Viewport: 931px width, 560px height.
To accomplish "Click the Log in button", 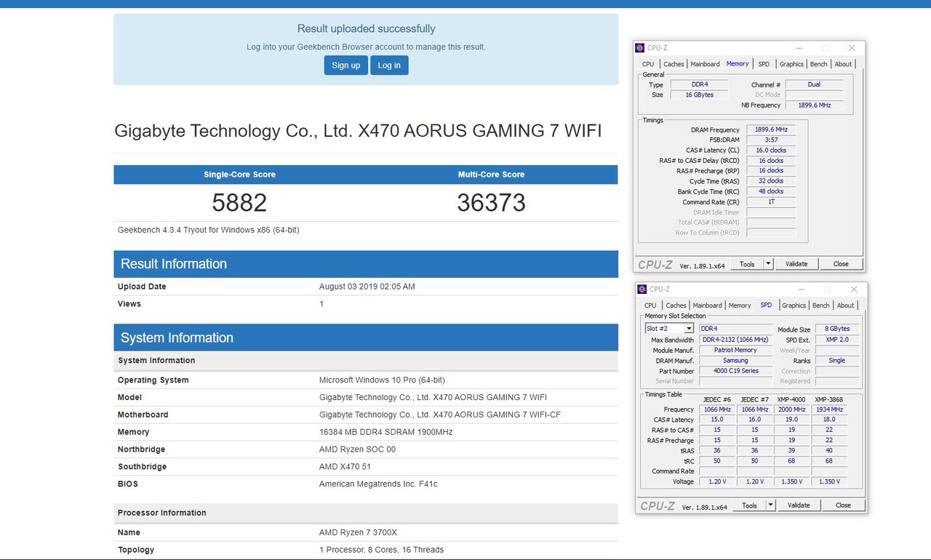I will (x=389, y=65).
